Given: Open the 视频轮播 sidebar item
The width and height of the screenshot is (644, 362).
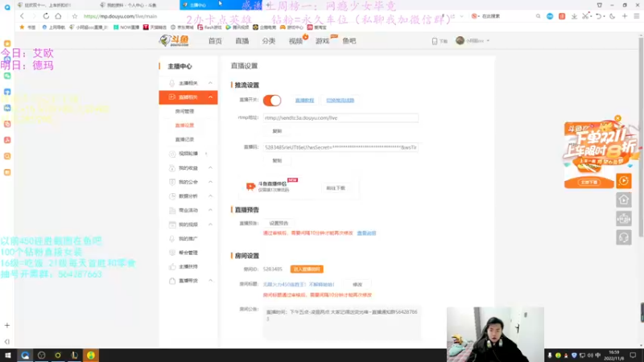Looking at the screenshot, I should point(188,154).
